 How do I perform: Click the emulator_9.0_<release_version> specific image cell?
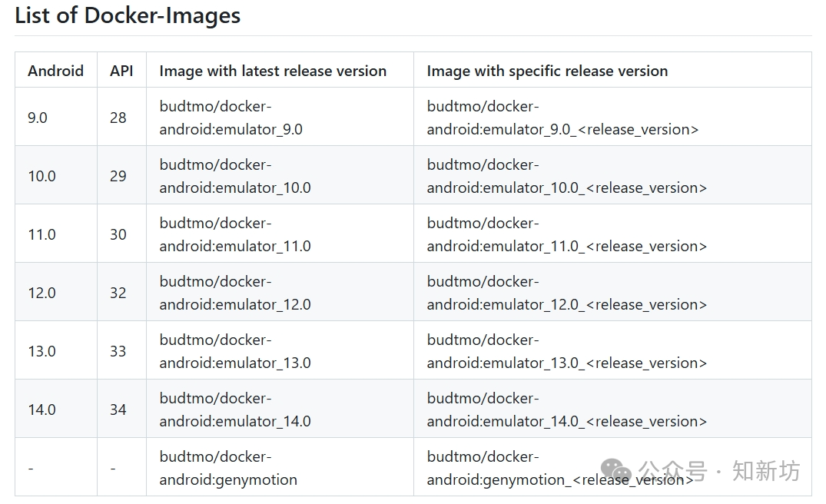point(562,118)
